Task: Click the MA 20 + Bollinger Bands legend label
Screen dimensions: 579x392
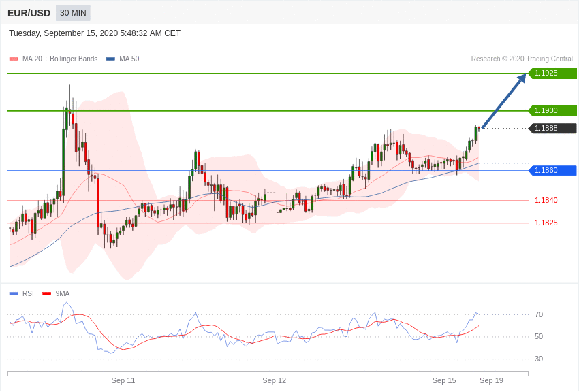Action: (x=60, y=59)
